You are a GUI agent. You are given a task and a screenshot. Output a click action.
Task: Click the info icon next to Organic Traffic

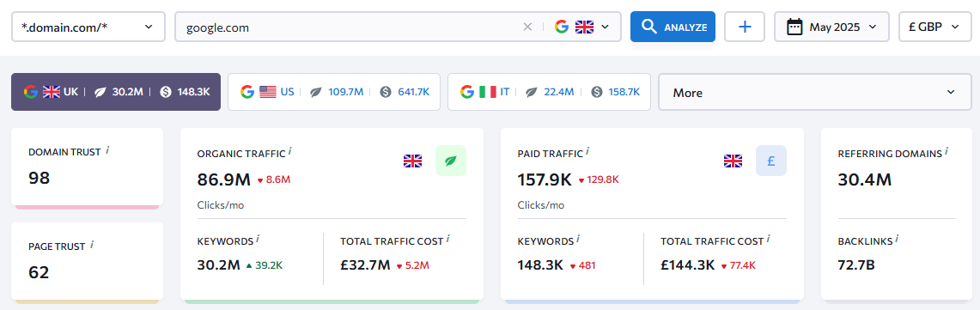coord(290,152)
